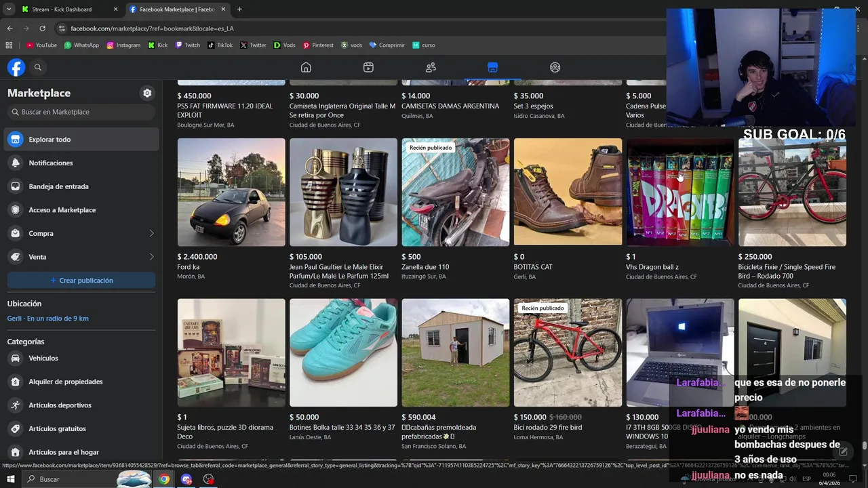This screenshot has width=868, height=488.
Task: Click the Facebook search magnifier icon
Action: pos(38,67)
